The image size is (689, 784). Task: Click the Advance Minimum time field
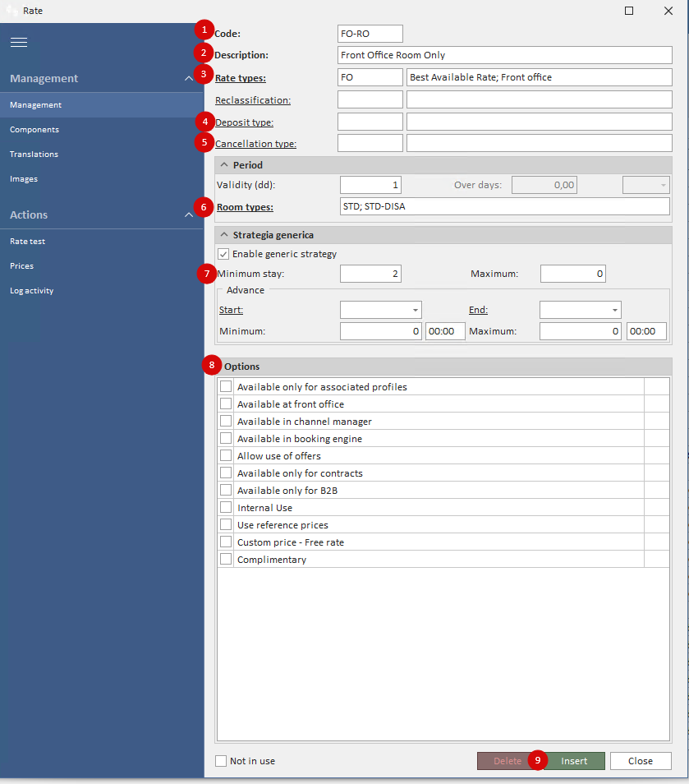(x=444, y=331)
